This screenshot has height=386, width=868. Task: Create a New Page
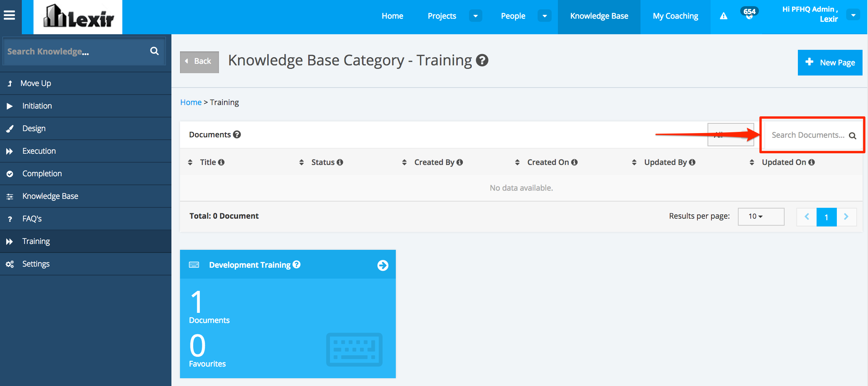coord(830,62)
